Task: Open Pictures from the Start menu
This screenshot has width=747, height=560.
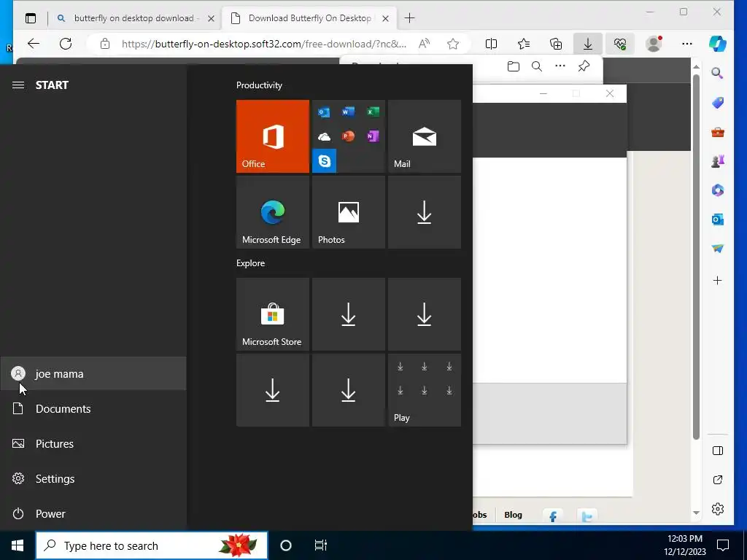Action: [x=93, y=444]
